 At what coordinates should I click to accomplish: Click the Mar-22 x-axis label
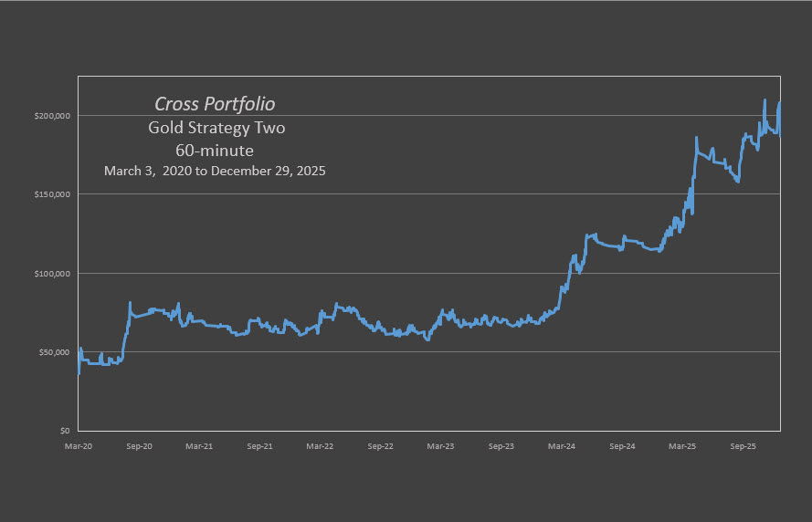320,447
